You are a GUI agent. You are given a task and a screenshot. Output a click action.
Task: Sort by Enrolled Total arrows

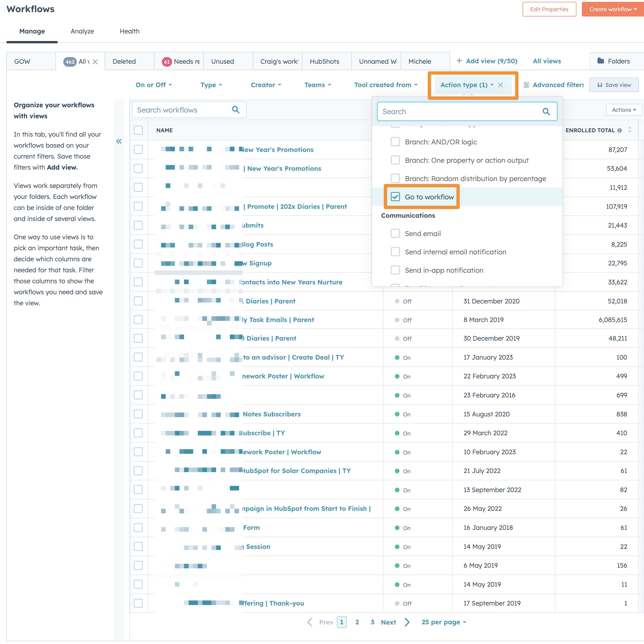click(629, 130)
